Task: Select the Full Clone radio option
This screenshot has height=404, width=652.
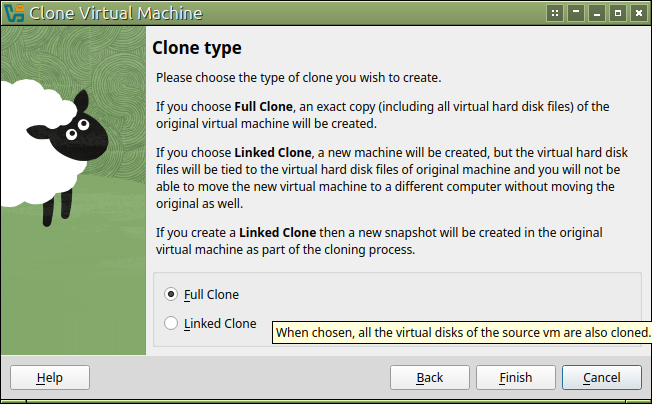Action: pyautogui.click(x=171, y=294)
